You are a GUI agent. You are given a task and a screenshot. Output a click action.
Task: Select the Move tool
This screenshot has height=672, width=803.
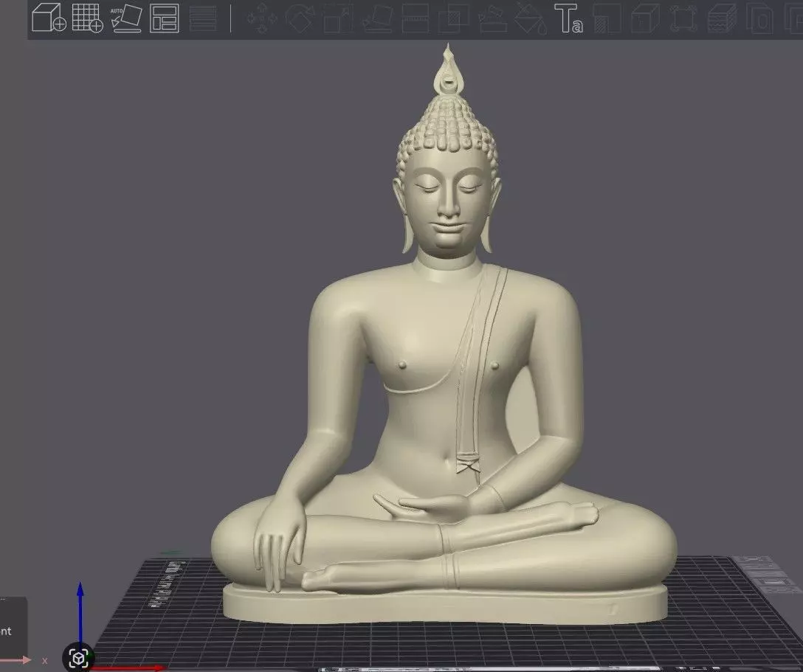tap(262, 18)
